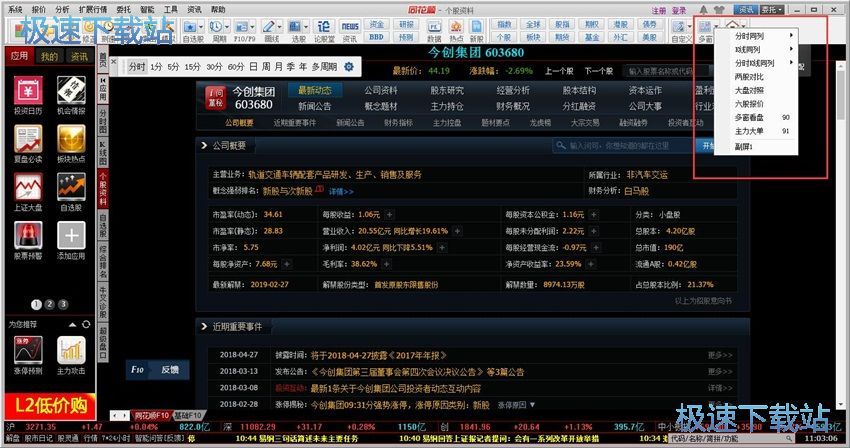Select 两股对比 from the menu
Viewport: 850px width, 448px height.
[x=756, y=76]
